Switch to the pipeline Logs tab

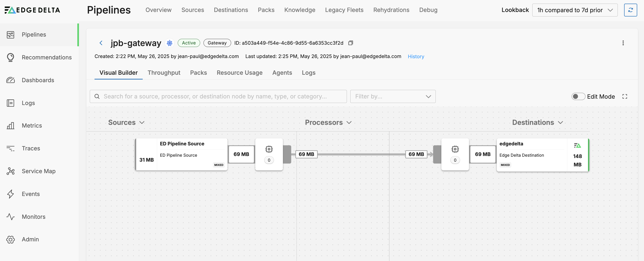308,73
